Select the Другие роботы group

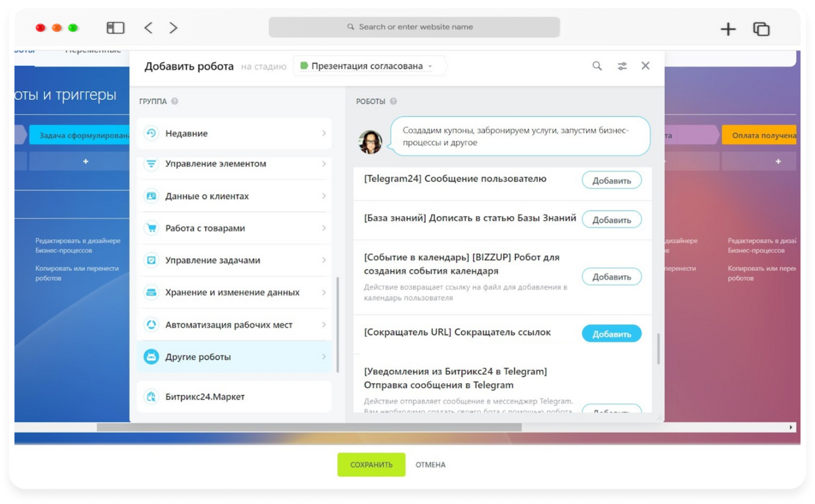pyautogui.click(x=234, y=357)
